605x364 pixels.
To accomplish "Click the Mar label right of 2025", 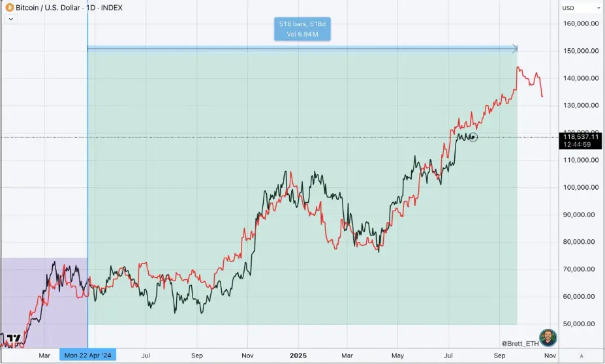I will (x=347, y=356).
